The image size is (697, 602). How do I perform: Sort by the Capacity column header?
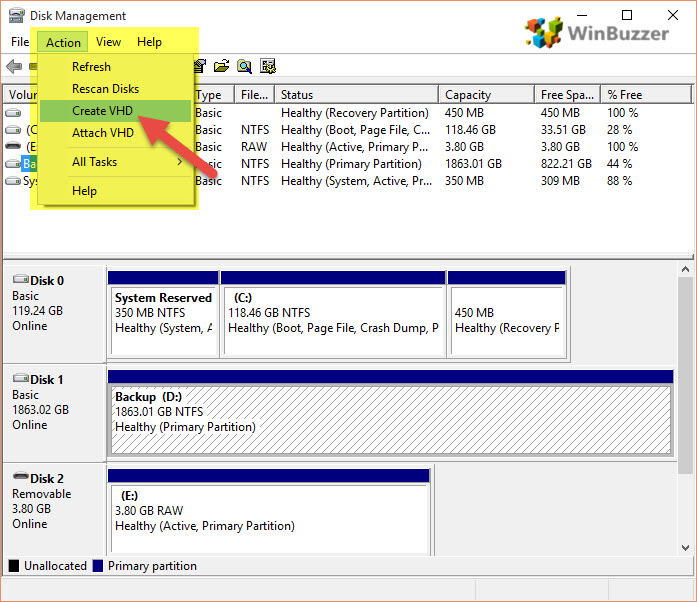(487, 94)
